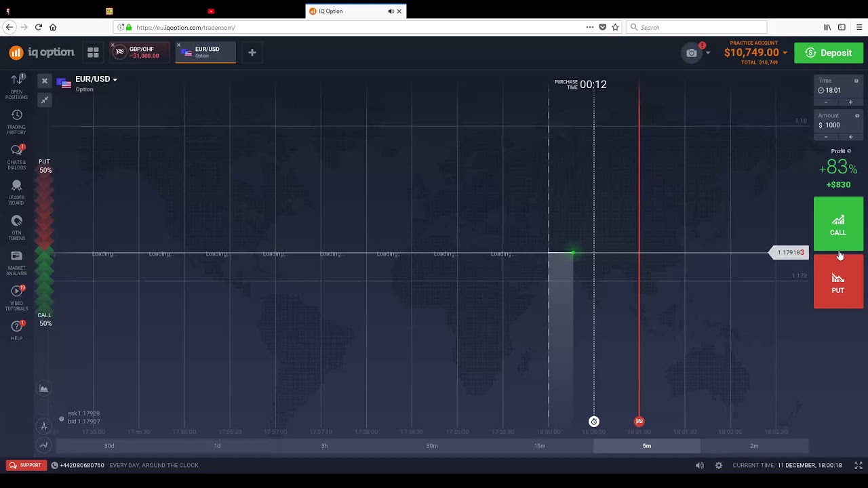The image size is (868, 488).
Task: Decrease expiration time with minus
Action: point(826,102)
